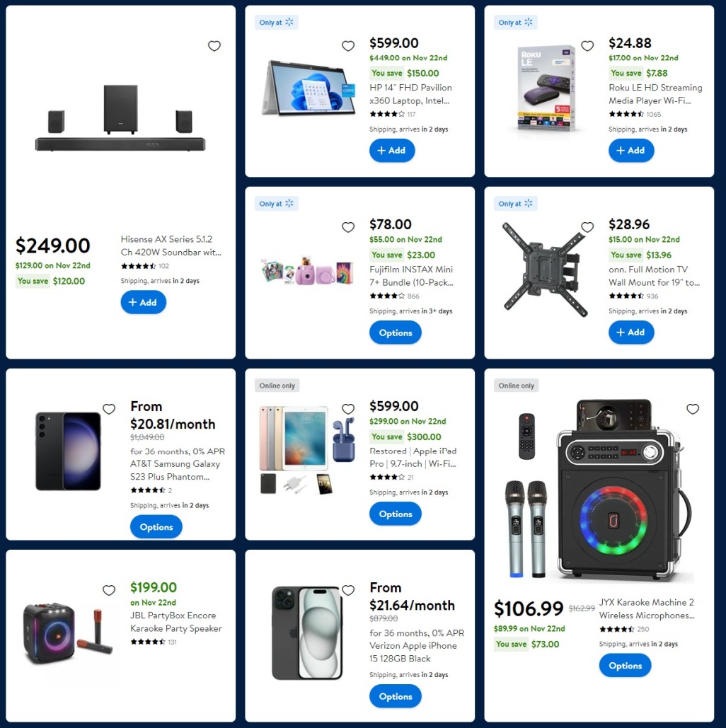
Task: Heart the JBL PartyBox Encore speaker
Action: click(x=109, y=590)
